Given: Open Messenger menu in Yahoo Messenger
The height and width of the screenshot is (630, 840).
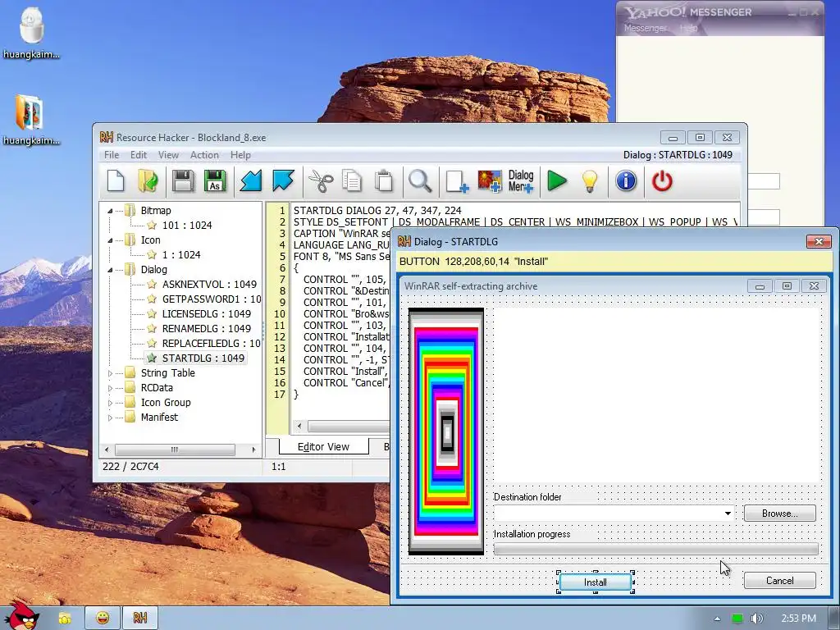Looking at the screenshot, I should click(x=645, y=28).
